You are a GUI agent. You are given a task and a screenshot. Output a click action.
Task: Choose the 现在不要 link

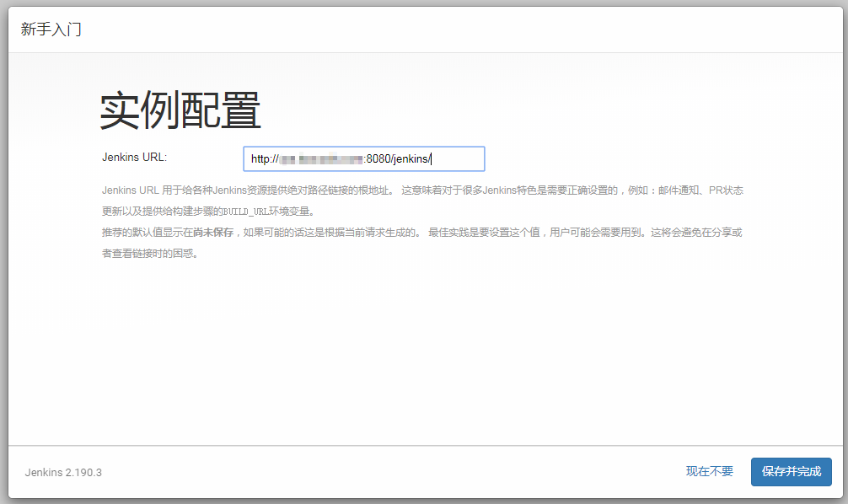[709, 471]
